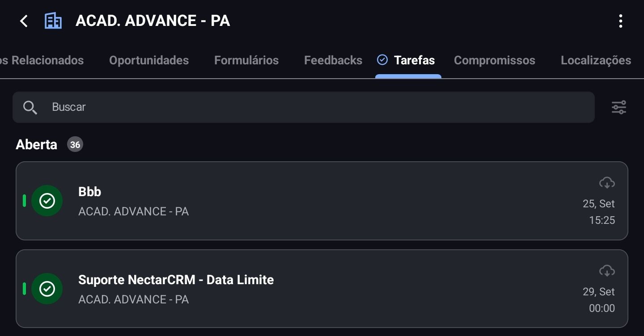Go back using the top-left arrow
The height and width of the screenshot is (336, 644).
(24, 21)
